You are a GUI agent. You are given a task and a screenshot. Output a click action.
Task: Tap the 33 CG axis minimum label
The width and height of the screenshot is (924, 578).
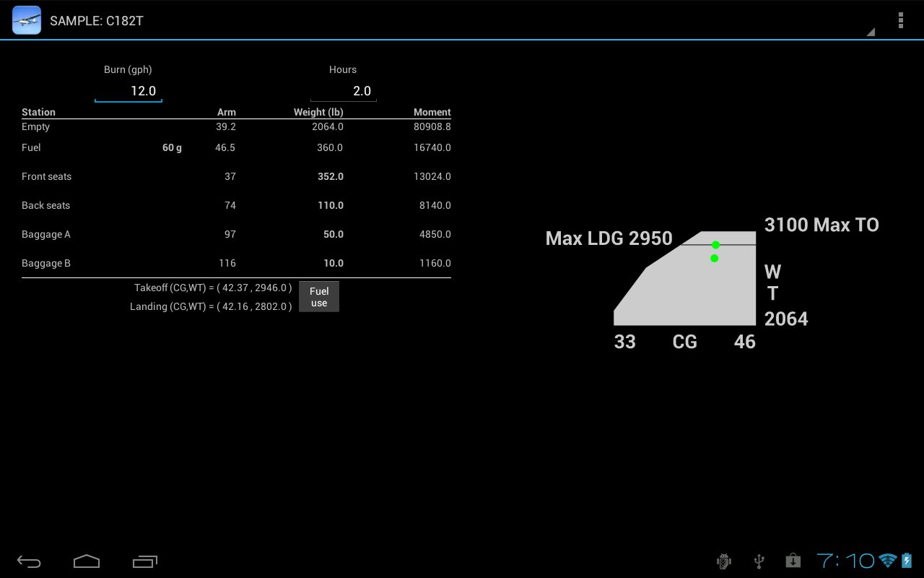coord(624,342)
